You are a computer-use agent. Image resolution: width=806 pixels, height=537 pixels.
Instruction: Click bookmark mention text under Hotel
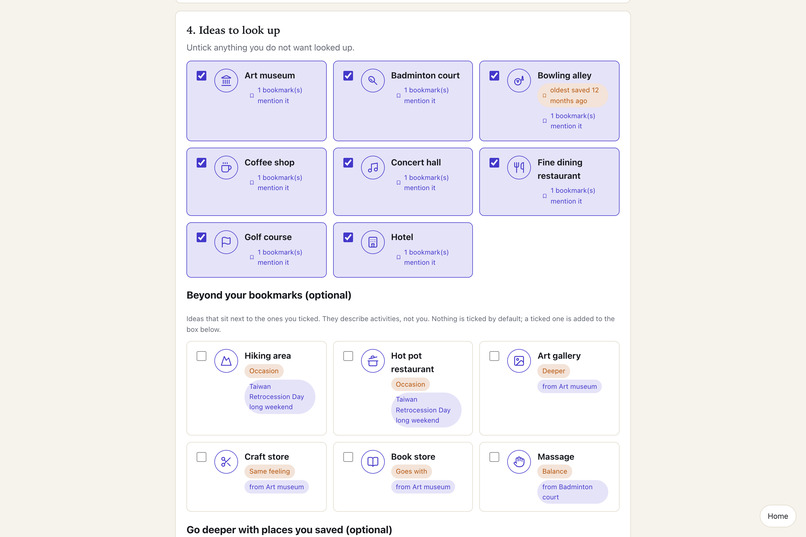[426, 257]
